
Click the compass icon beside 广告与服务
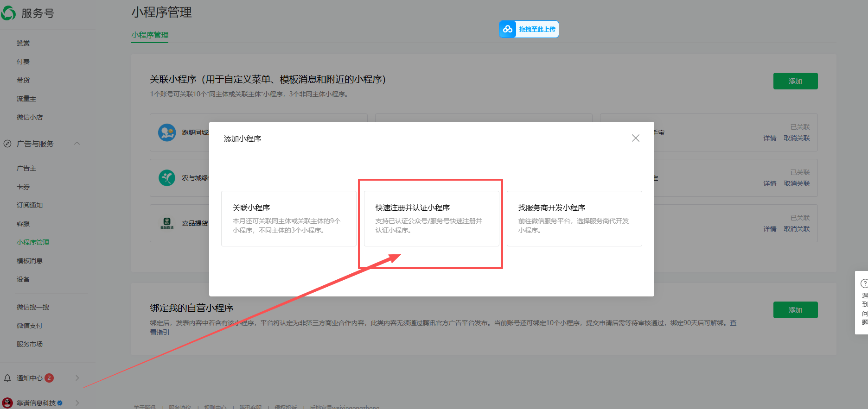(7, 144)
